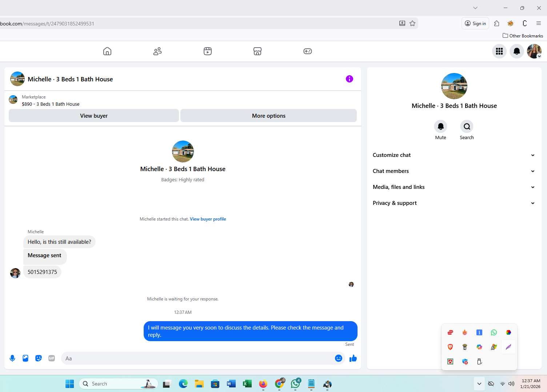Expand the Media, files and links section
Image resolution: width=547 pixels, height=392 pixels.
454,187
